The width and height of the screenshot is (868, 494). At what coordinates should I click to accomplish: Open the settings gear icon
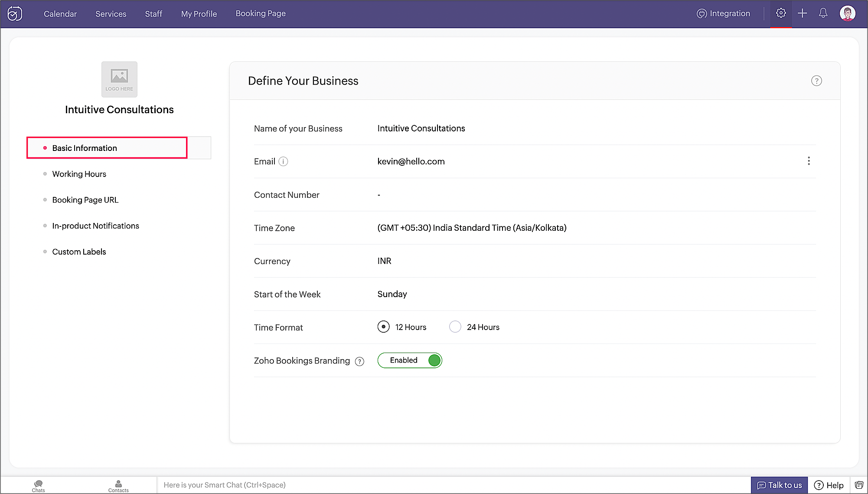tap(781, 13)
